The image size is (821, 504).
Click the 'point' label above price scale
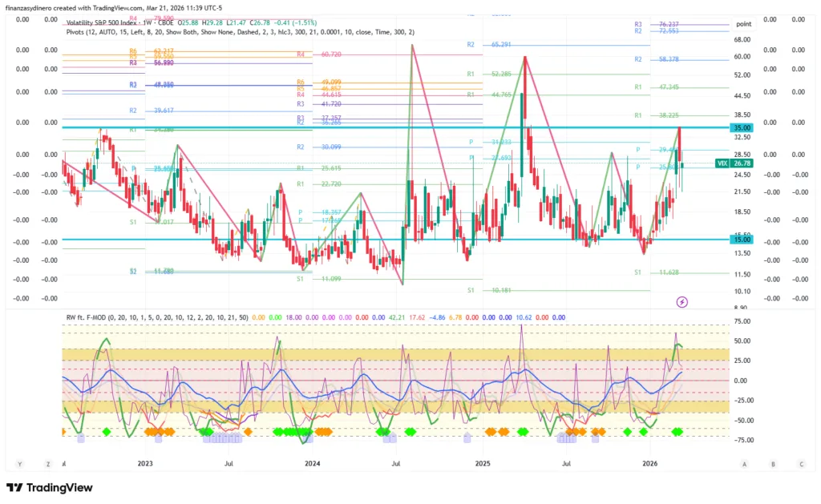743,24
